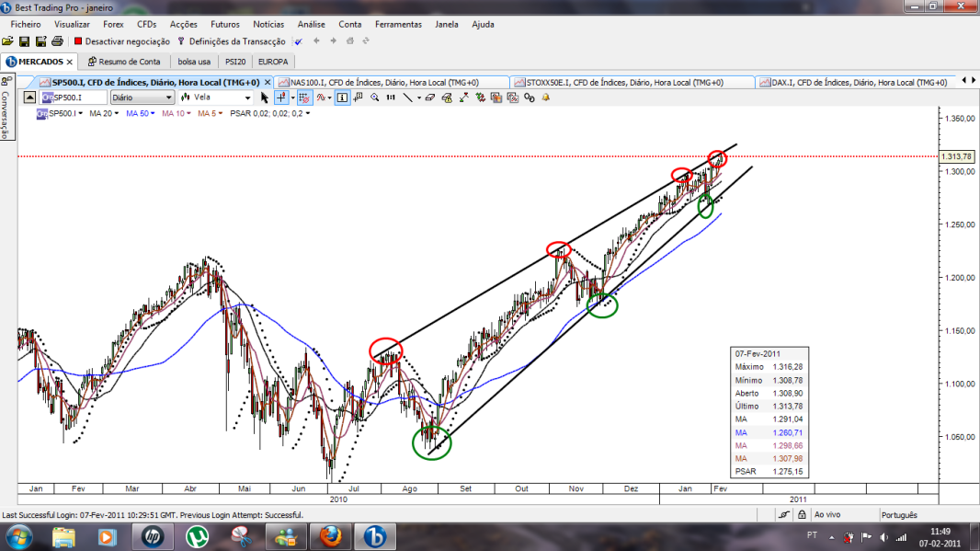The height and width of the screenshot is (551, 980).
Task: Expand the MA 20 indicator dropdown
Action: pos(116,113)
